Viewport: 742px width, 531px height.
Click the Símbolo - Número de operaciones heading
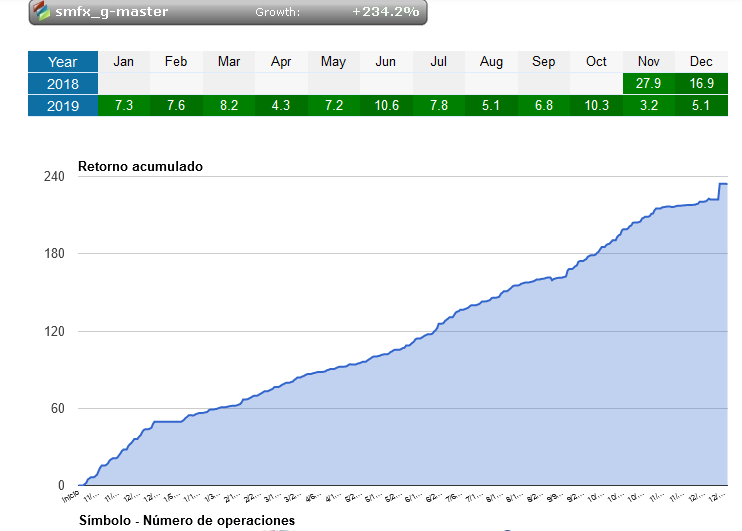pyautogui.click(x=187, y=521)
